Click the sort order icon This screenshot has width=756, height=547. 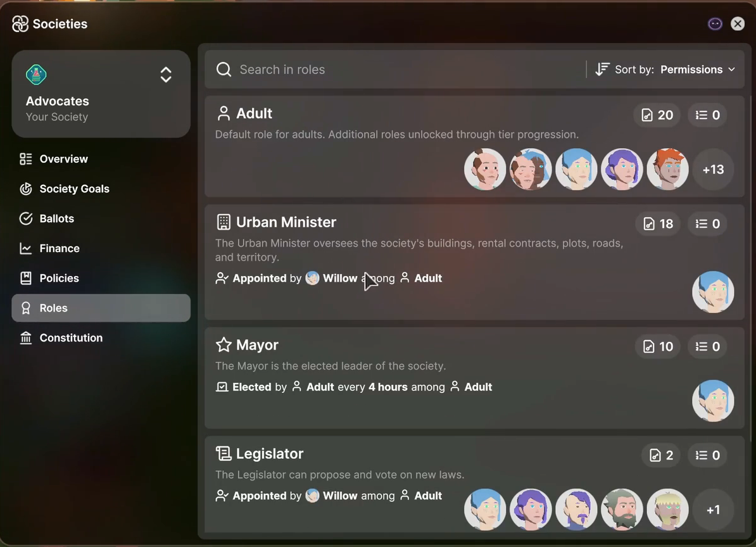tap(602, 70)
